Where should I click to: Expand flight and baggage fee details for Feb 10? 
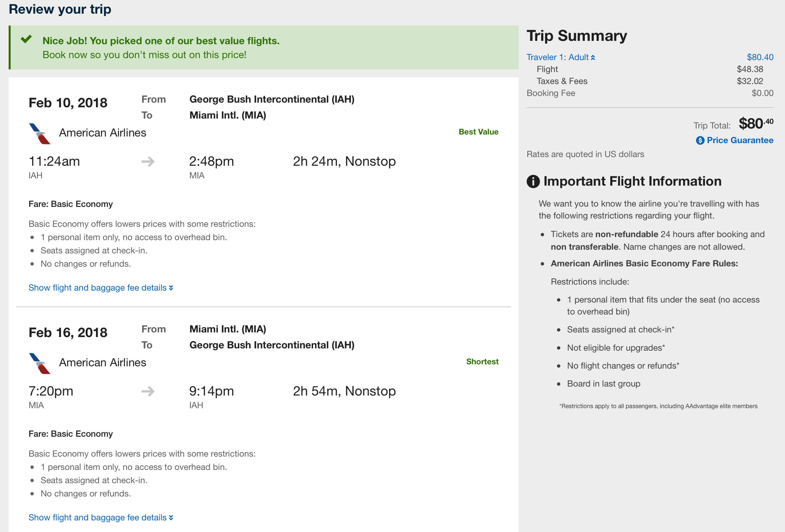[101, 288]
